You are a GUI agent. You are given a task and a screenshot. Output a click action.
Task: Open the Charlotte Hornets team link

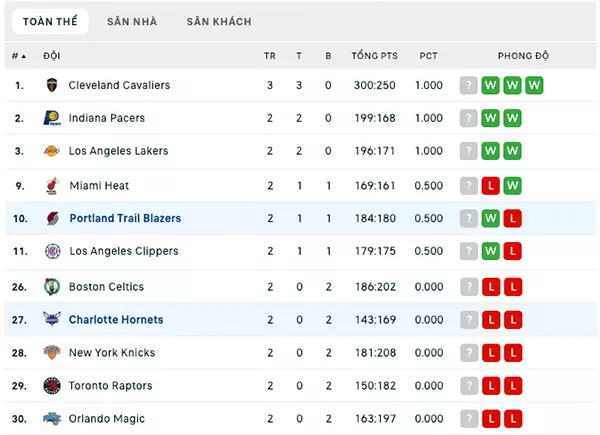pos(116,319)
